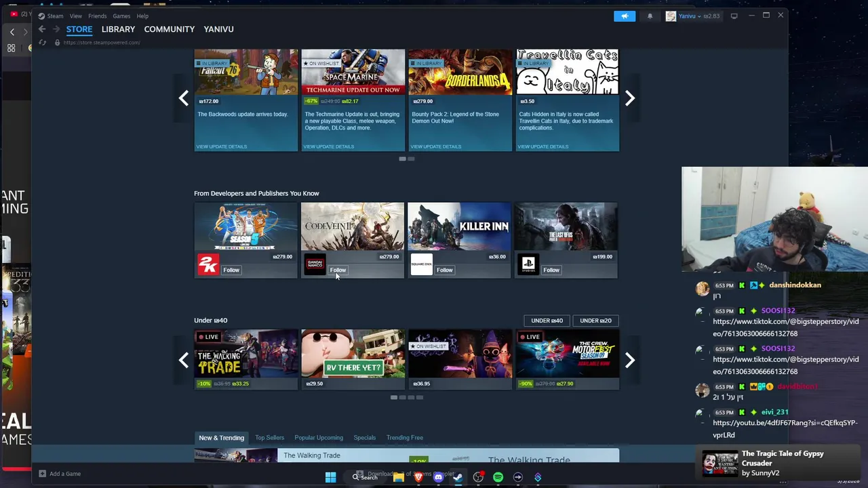Click the Steam forward navigation arrow
Viewport: 868px width, 488px height.
click(56, 29)
